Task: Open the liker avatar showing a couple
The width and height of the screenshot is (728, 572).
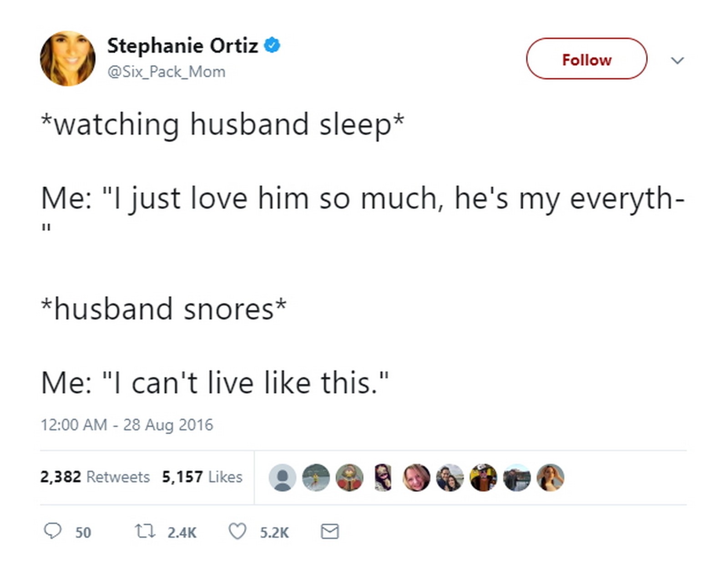Action: (x=450, y=477)
